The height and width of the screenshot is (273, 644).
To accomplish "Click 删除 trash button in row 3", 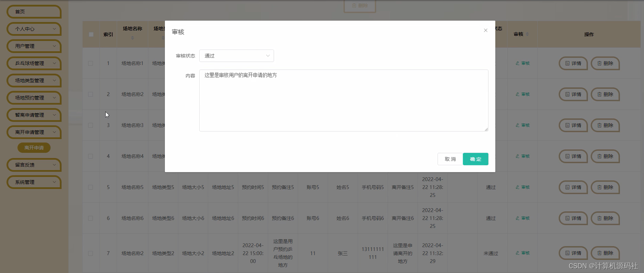I will 605,125.
